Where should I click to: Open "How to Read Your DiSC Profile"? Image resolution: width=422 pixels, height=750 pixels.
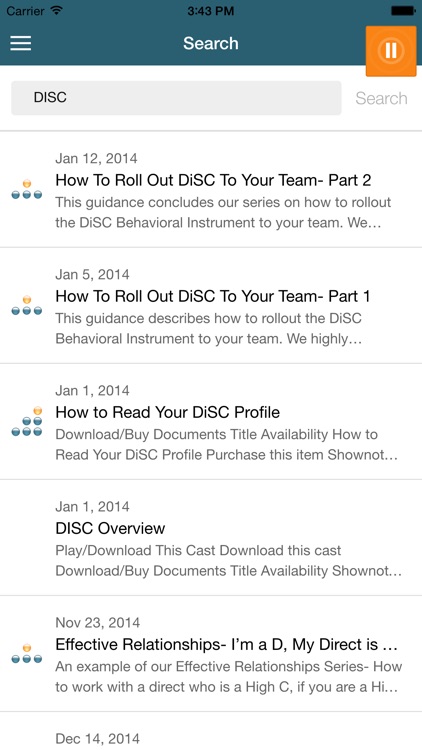point(167,412)
